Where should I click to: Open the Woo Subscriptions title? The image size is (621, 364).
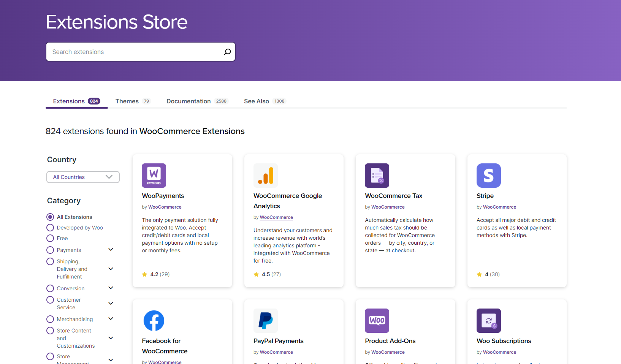(x=504, y=341)
